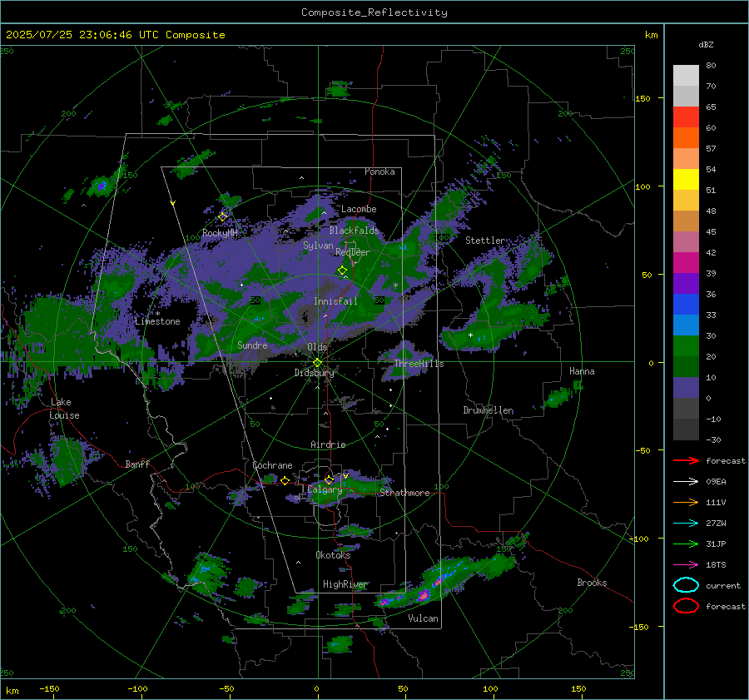
Task: Click the magenta 18TS arrow icon
Action: [x=686, y=565]
